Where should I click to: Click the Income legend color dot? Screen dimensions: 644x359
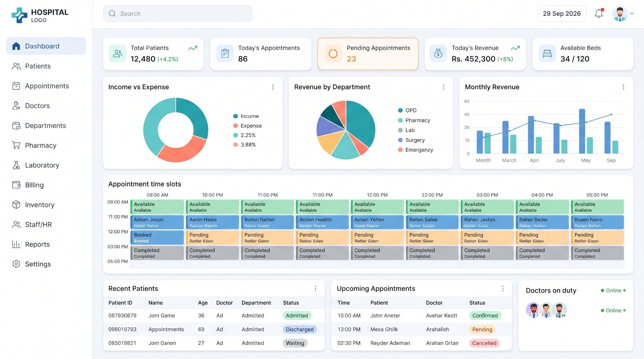(235, 116)
